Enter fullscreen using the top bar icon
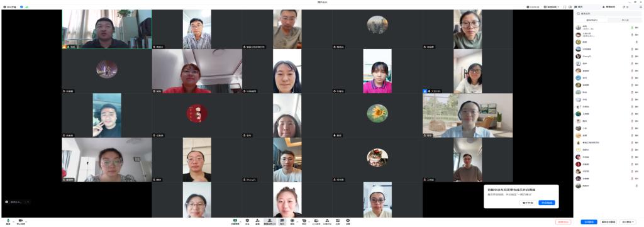 565,7
